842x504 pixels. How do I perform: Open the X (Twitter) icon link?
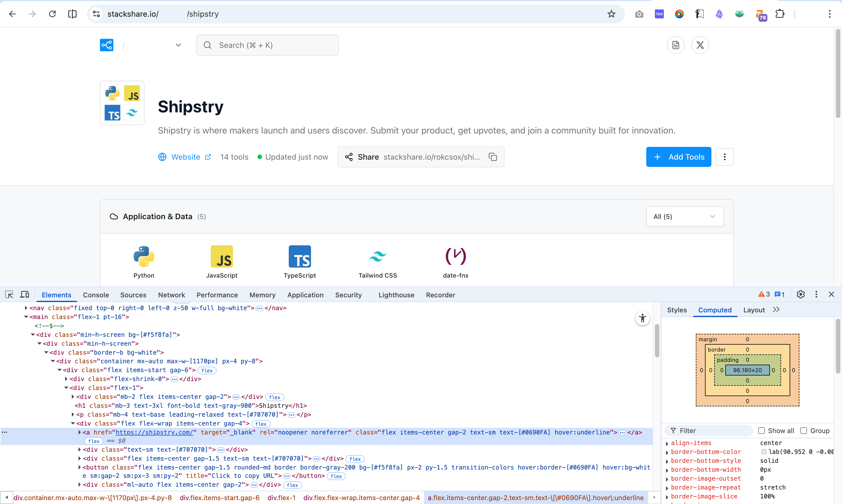700,45
